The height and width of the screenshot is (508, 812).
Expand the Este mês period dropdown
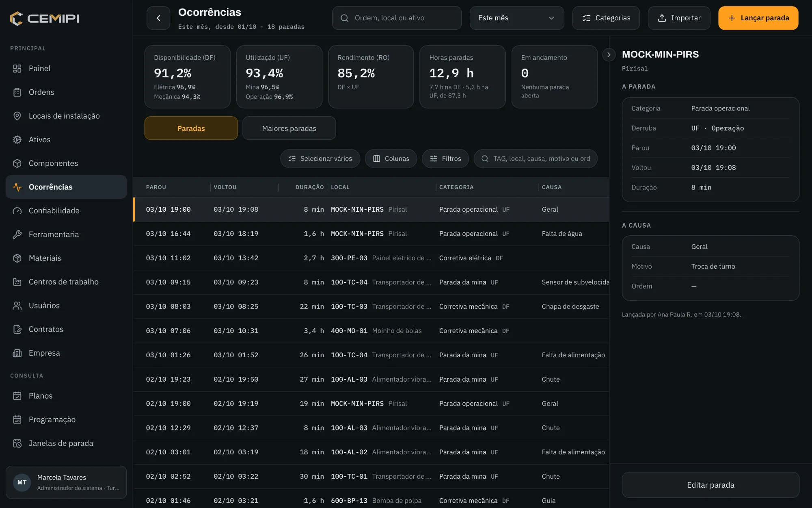tap(516, 18)
